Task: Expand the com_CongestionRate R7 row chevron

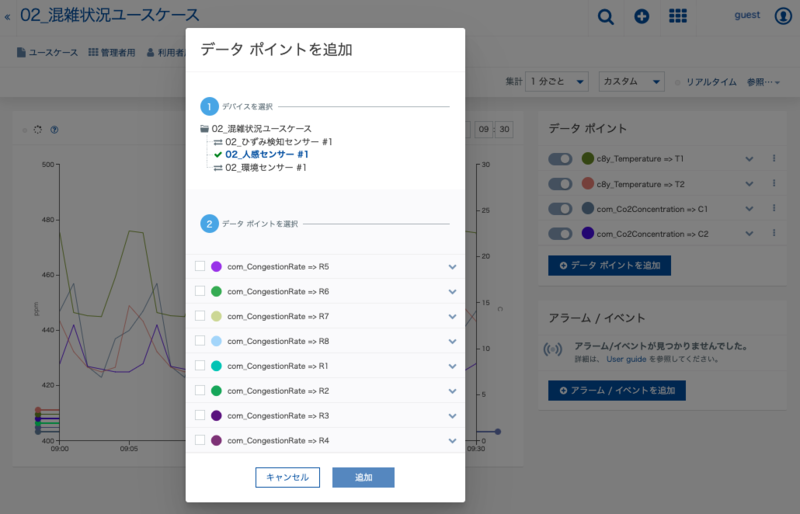Action: pos(453,317)
